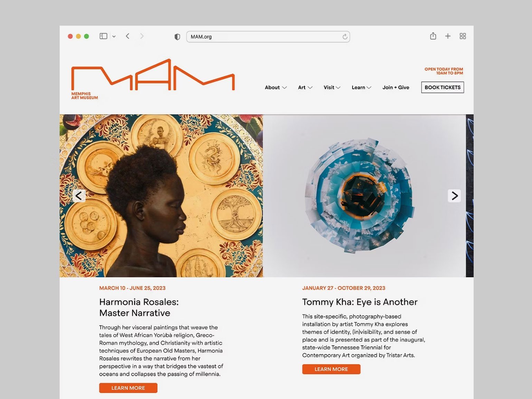Go to Join + Give page

(x=396, y=87)
